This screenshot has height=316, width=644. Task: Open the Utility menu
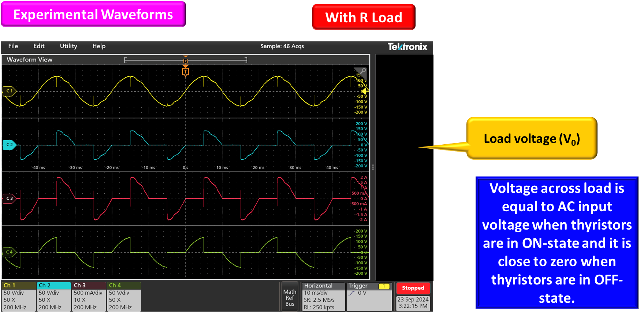point(68,46)
